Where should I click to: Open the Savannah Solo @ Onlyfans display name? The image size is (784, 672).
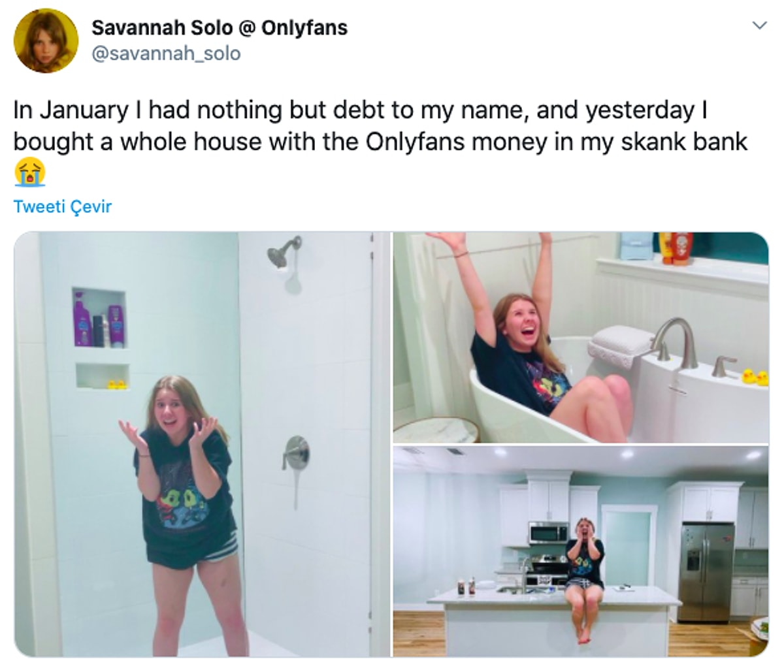click(219, 27)
